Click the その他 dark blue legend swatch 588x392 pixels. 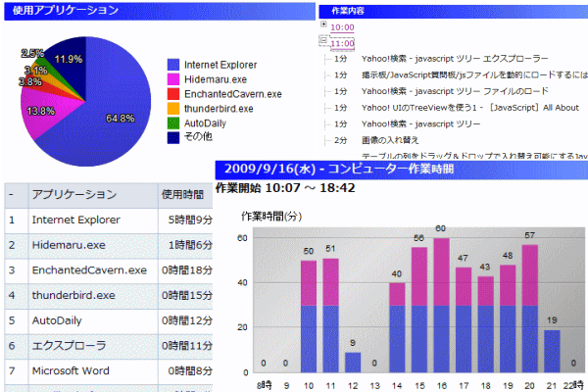click(x=174, y=140)
